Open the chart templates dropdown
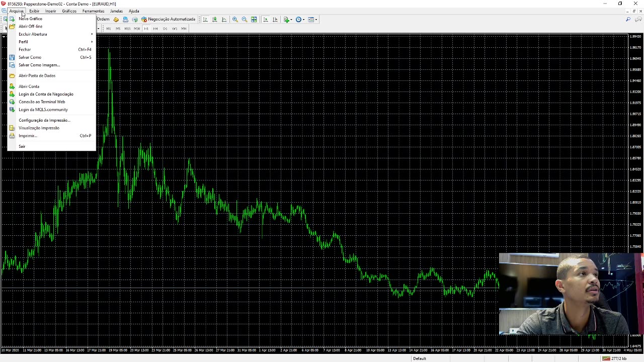 click(x=312, y=20)
